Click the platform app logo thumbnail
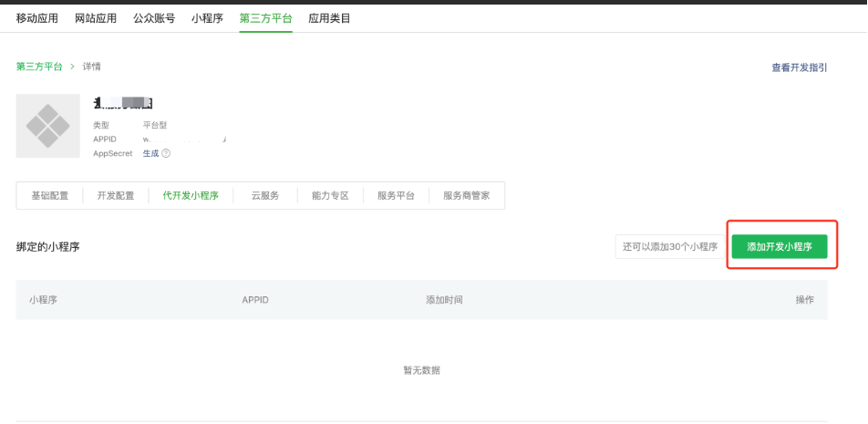The width and height of the screenshot is (868, 424). (x=47, y=126)
